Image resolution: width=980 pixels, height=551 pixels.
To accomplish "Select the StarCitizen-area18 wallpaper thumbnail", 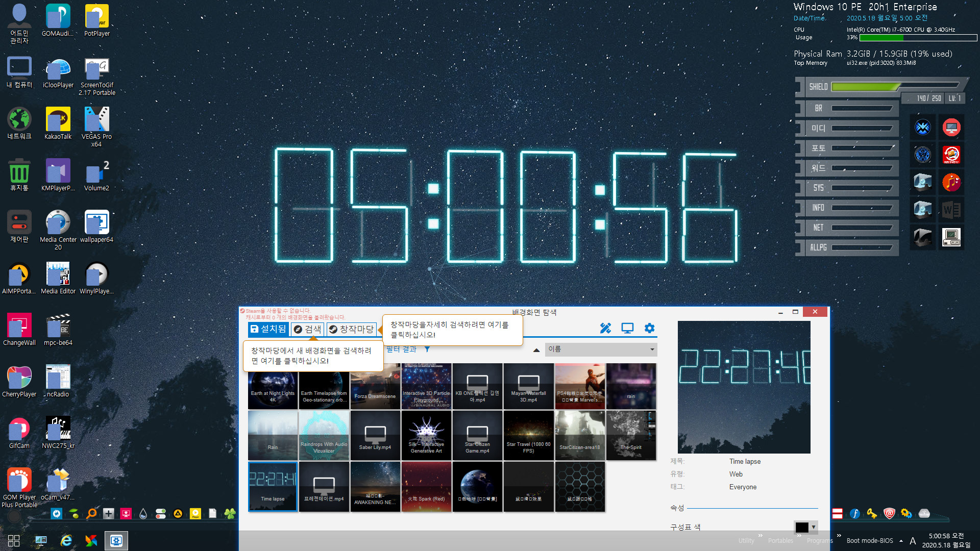I will (580, 436).
